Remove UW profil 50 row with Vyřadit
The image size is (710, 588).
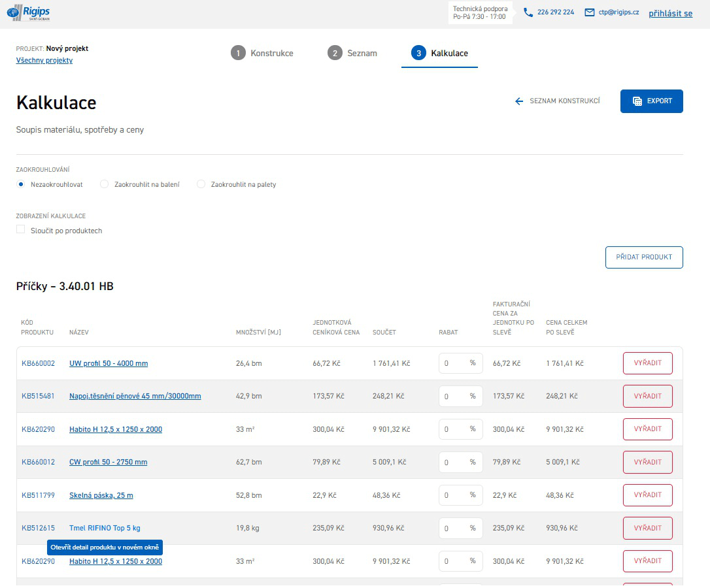click(x=647, y=363)
